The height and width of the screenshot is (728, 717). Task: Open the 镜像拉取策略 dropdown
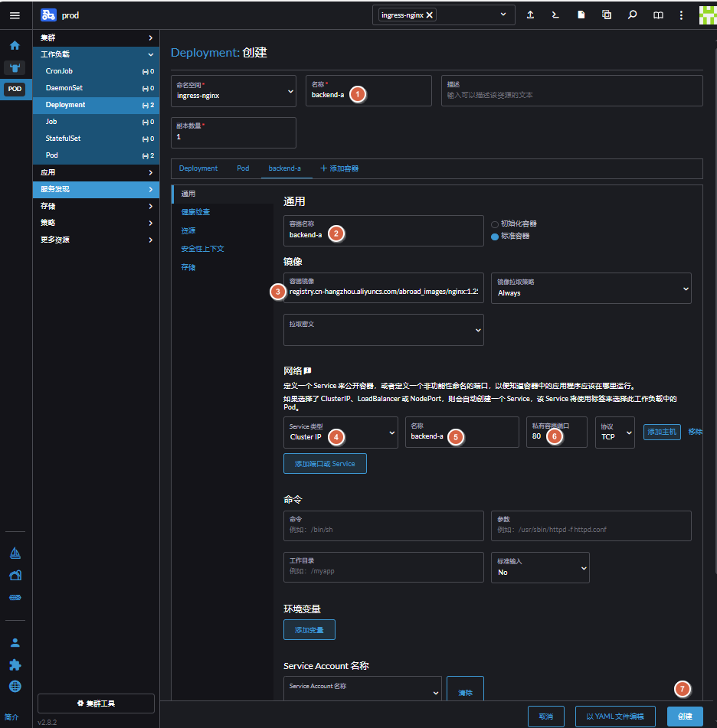(591, 289)
